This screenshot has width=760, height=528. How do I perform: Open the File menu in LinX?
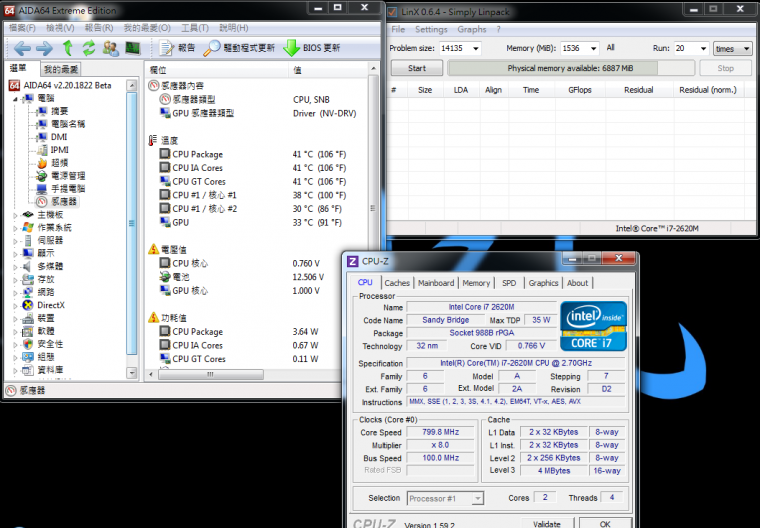click(398, 30)
